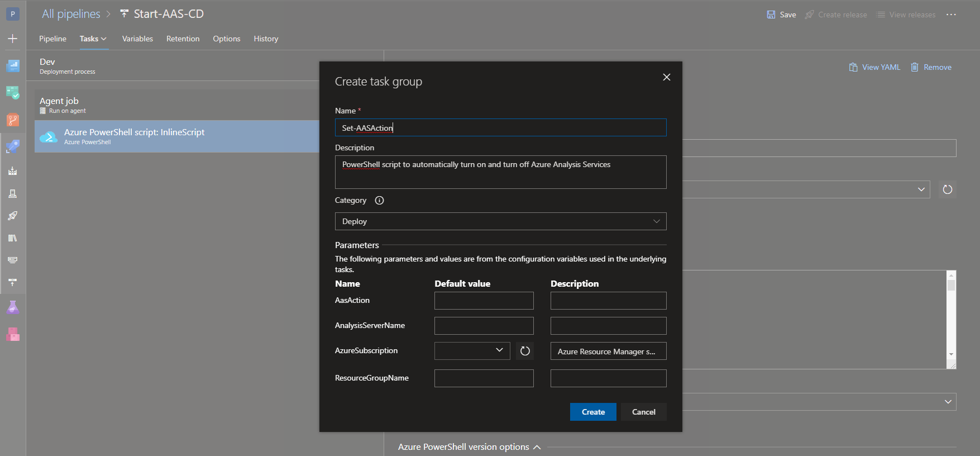The width and height of the screenshot is (980, 456).
Task: Click Create release button
Action: click(x=836, y=15)
